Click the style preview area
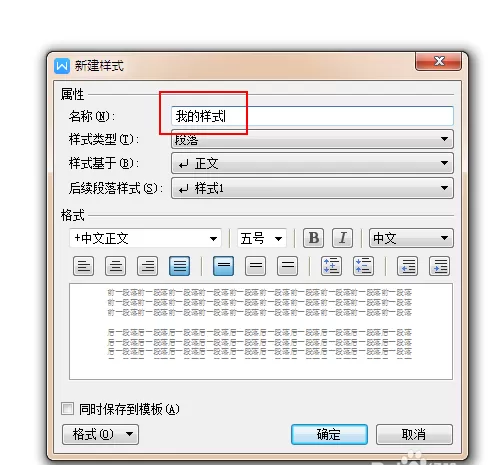Image resolution: width=488 pixels, height=465 pixels. (261, 331)
